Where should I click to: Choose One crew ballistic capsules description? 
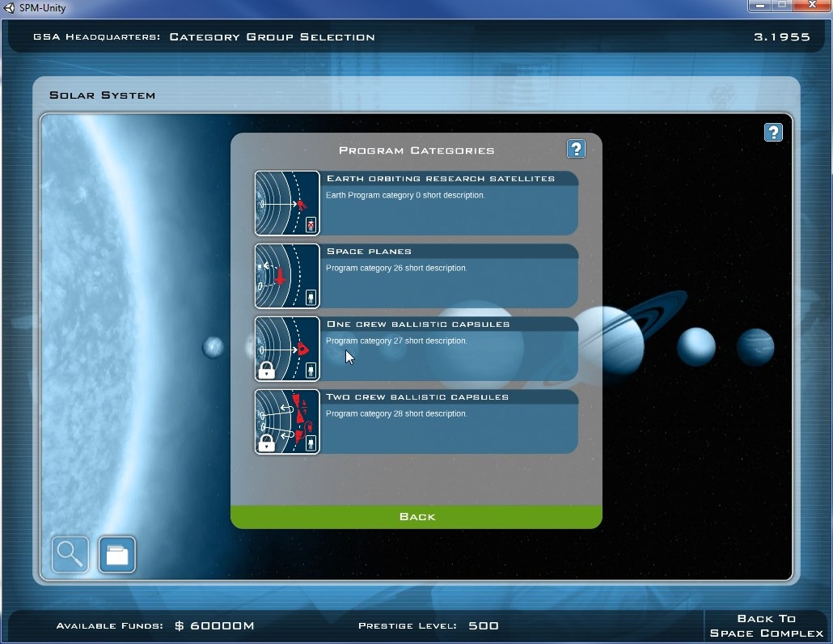396,341
